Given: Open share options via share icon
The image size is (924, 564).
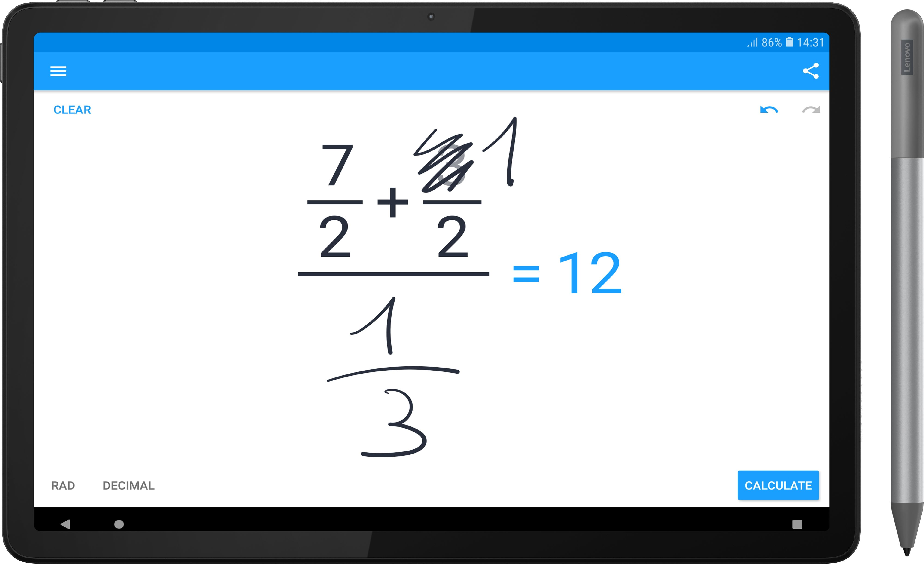Looking at the screenshot, I should [x=811, y=71].
